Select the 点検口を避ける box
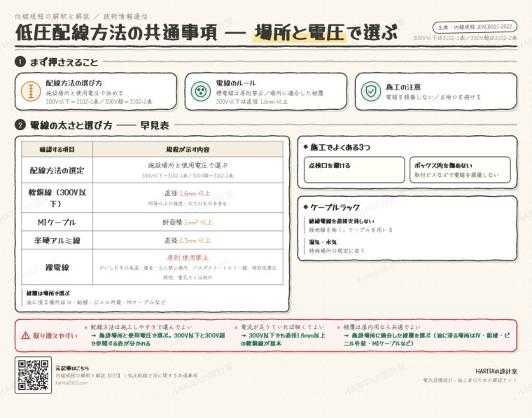 (354, 169)
